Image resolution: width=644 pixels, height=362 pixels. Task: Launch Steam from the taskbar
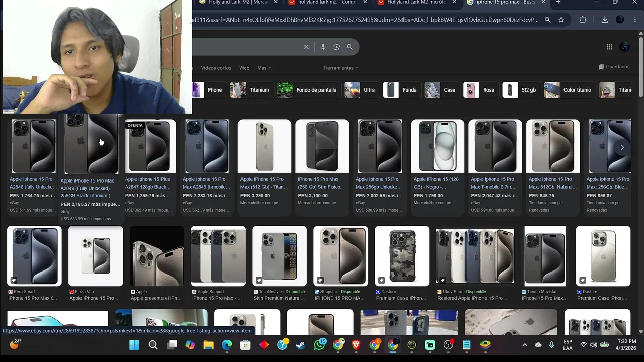pyautogui.click(x=301, y=345)
